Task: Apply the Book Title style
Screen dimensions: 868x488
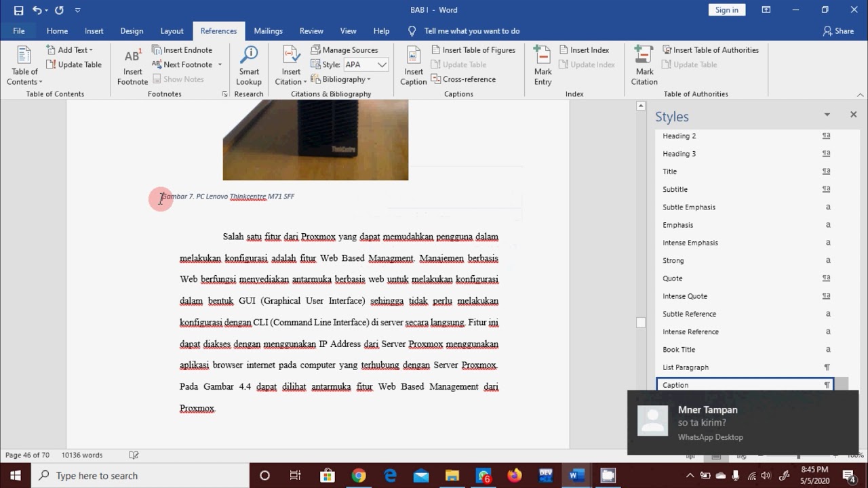Action: [746, 349]
